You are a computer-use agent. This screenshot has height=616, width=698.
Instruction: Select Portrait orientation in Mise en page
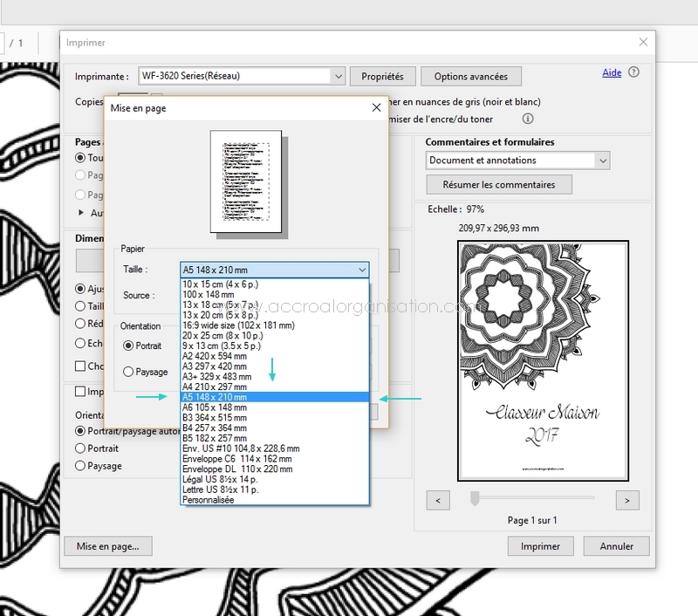129,346
